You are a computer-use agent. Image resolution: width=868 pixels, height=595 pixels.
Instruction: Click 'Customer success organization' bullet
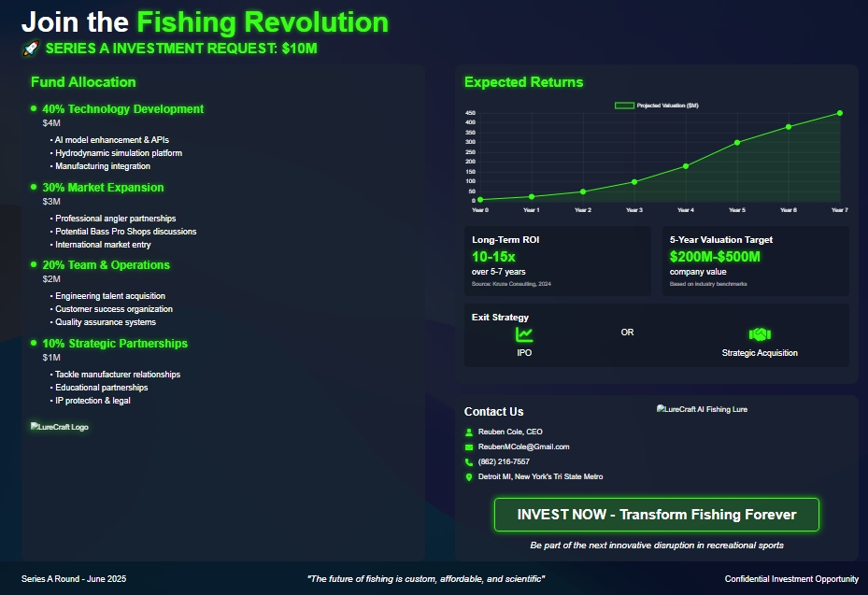pos(114,309)
